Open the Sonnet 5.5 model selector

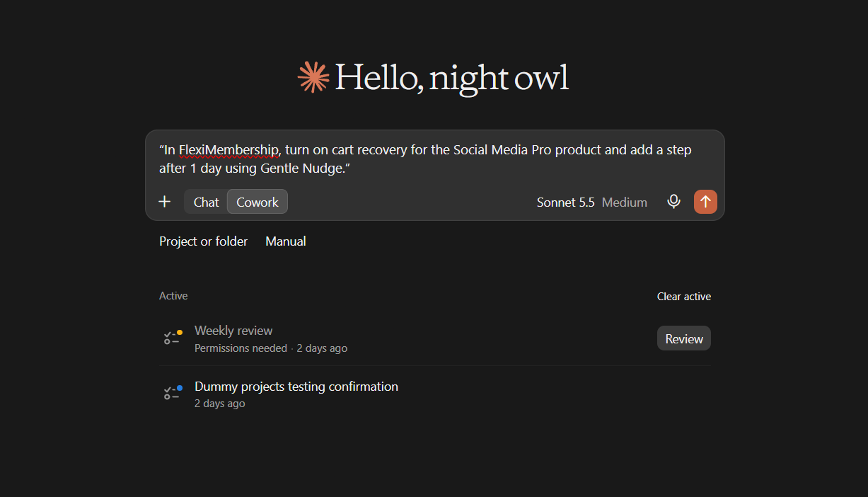click(x=565, y=202)
